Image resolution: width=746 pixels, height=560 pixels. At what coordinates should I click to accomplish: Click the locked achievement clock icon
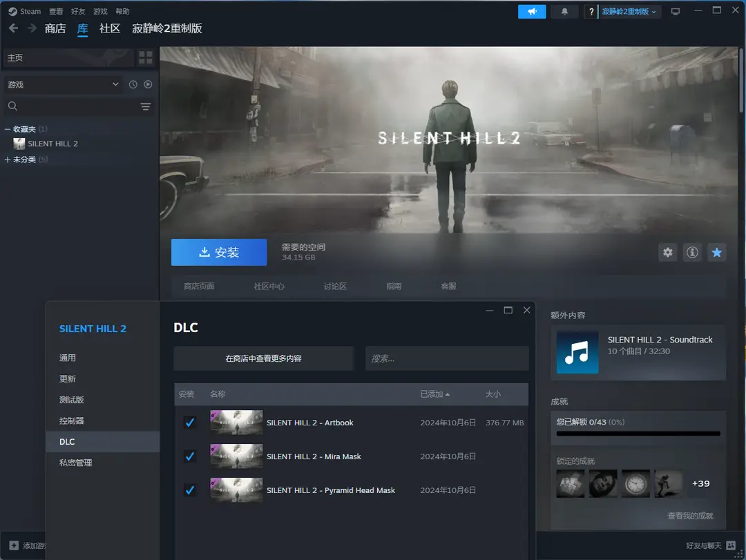(x=635, y=483)
